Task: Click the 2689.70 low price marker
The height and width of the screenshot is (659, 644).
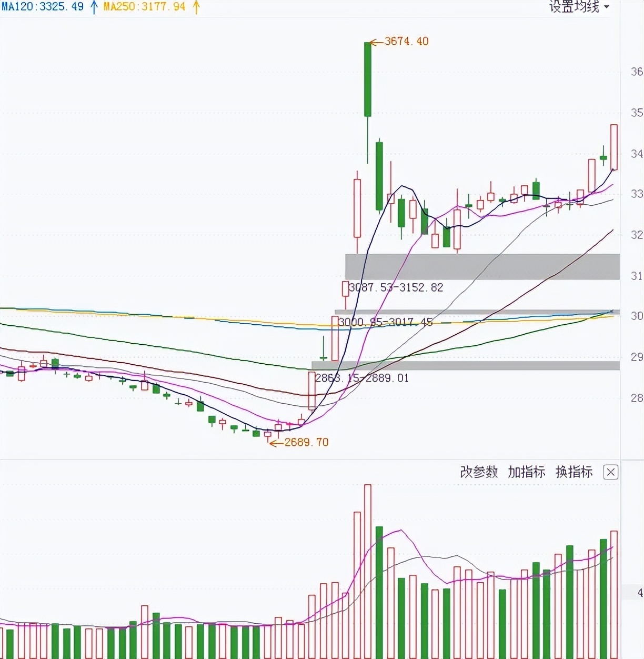Action: pyautogui.click(x=306, y=442)
